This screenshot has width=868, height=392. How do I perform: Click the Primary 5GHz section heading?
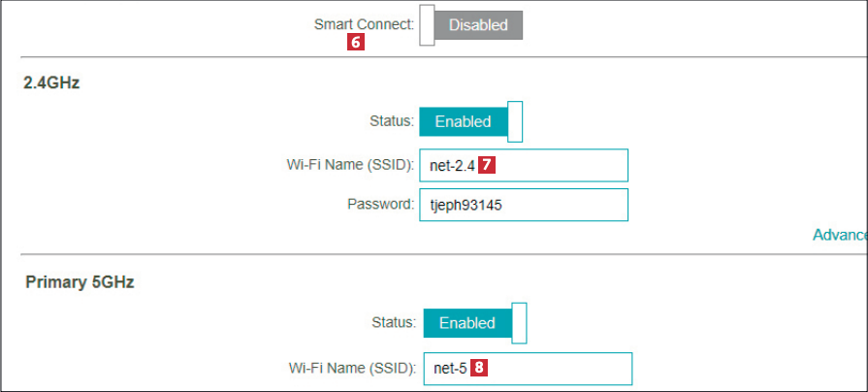pos(80,282)
